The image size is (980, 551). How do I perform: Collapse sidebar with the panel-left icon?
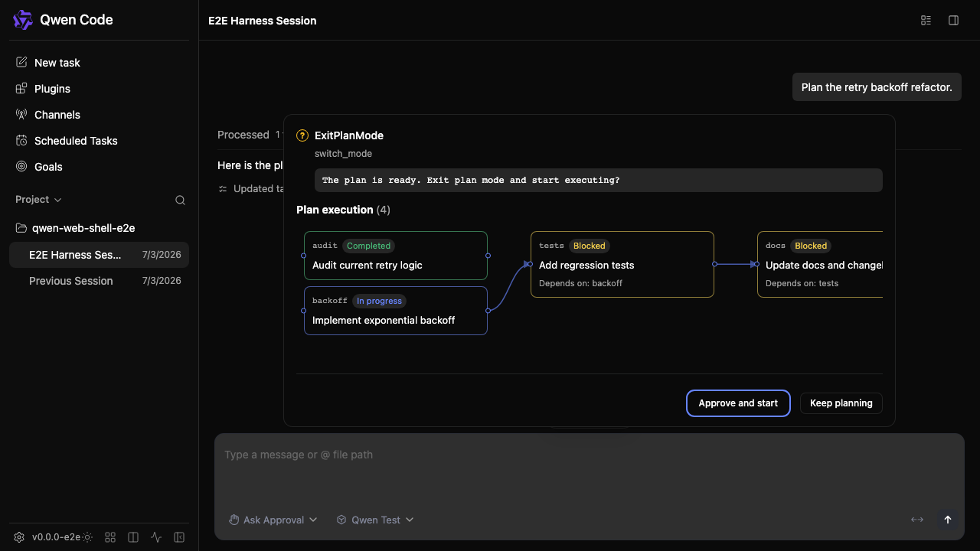[x=179, y=537]
